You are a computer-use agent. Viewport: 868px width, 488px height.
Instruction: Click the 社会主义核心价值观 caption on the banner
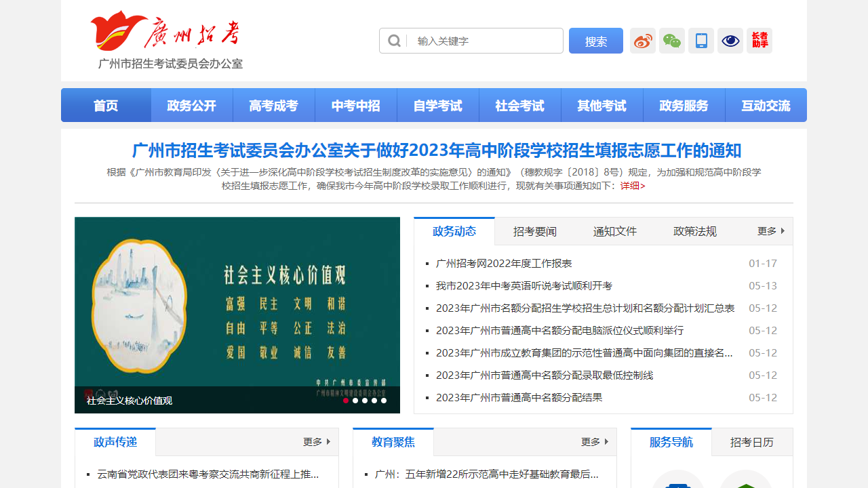130,401
